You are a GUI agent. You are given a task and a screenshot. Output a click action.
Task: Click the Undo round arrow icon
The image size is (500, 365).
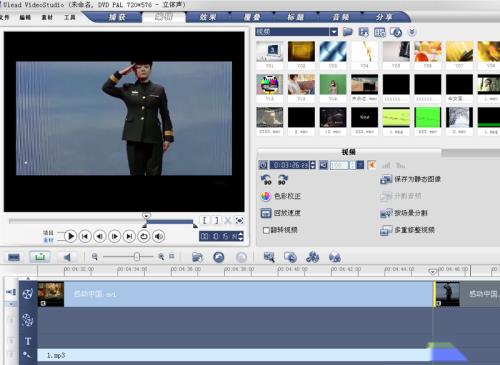tap(219, 257)
